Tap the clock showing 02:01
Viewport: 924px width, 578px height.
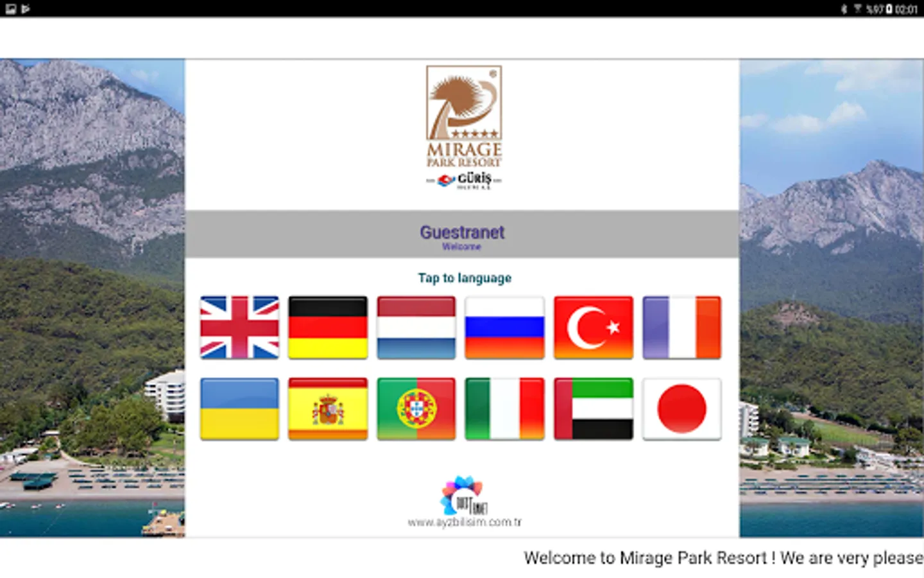click(x=906, y=9)
